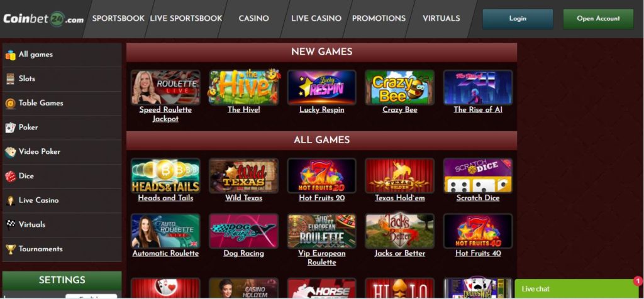The width and height of the screenshot is (644, 299).
Task: Open the SPORTSBOOK tab in top navigation
Action: (118, 18)
